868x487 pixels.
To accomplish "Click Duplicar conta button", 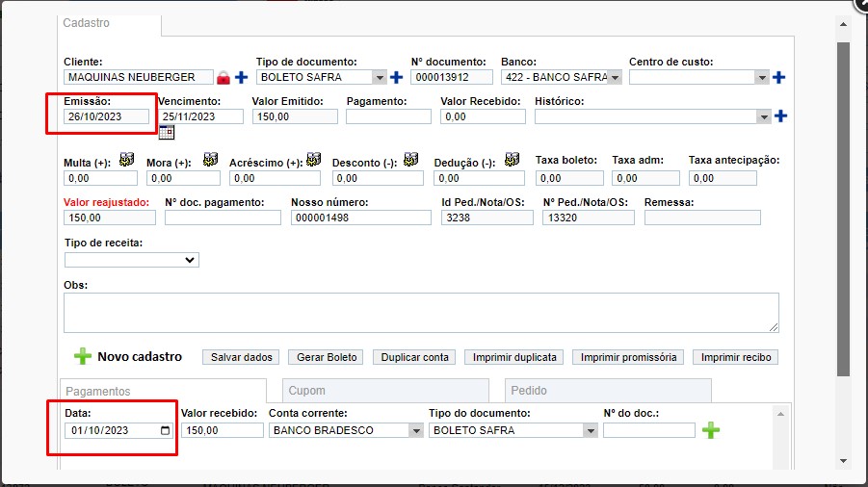I will click(x=414, y=357).
